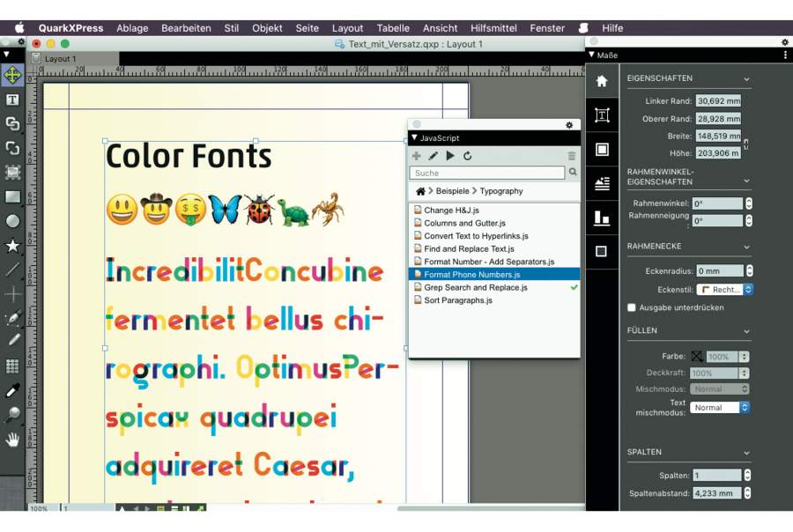Open JavaScript palette gear settings
This screenshot has height=532, width=793.
[x=569, y=125]
